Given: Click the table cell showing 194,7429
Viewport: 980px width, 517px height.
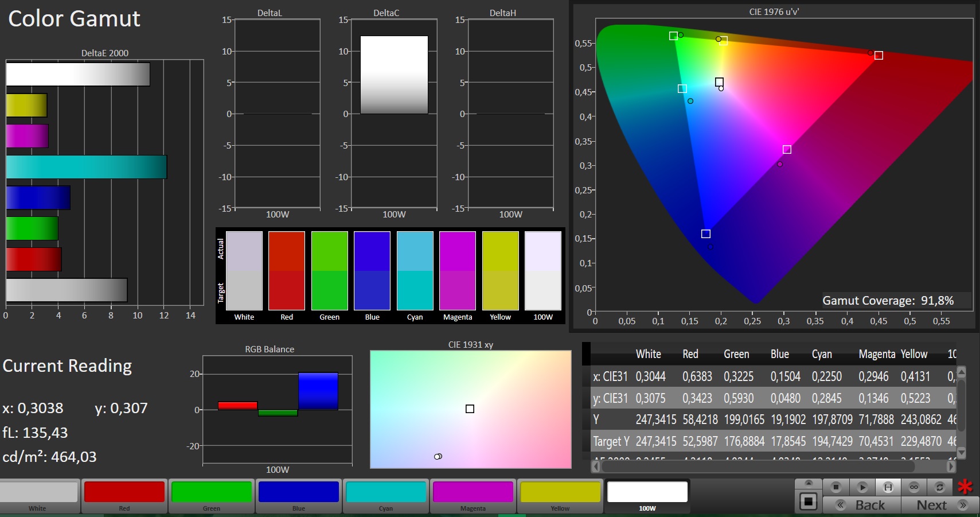Looking at the screenshot, I should 832,441.
